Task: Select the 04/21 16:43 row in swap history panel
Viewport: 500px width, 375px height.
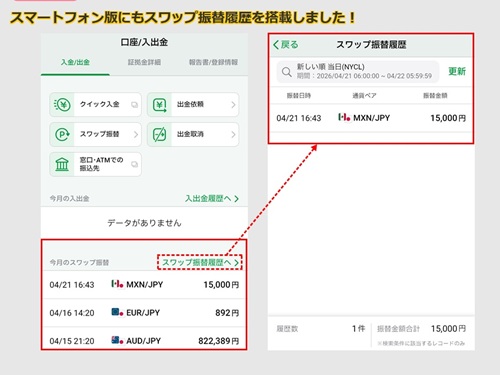Action: click(371, 118)
